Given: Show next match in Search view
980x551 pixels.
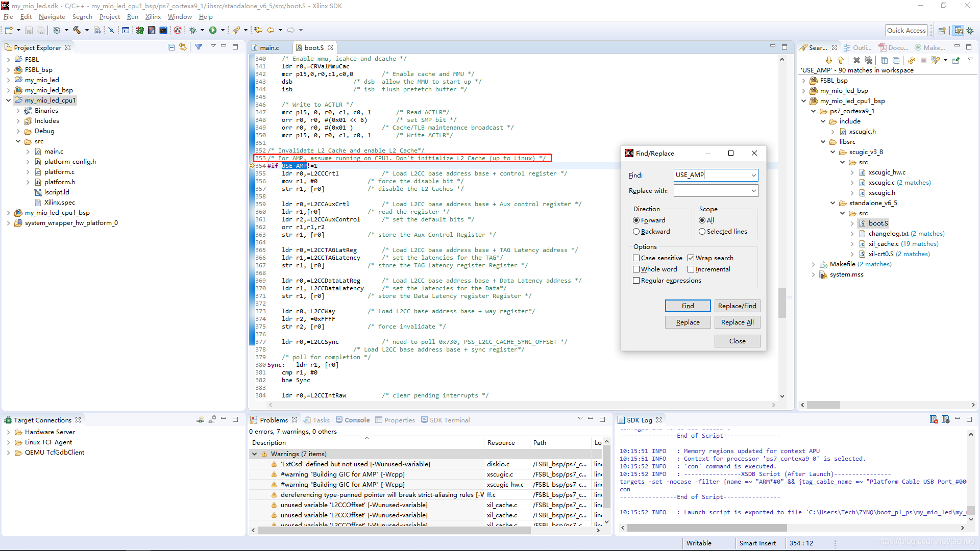Looking at the screenshot, I should pyautogui.click(x=828, y=60).
